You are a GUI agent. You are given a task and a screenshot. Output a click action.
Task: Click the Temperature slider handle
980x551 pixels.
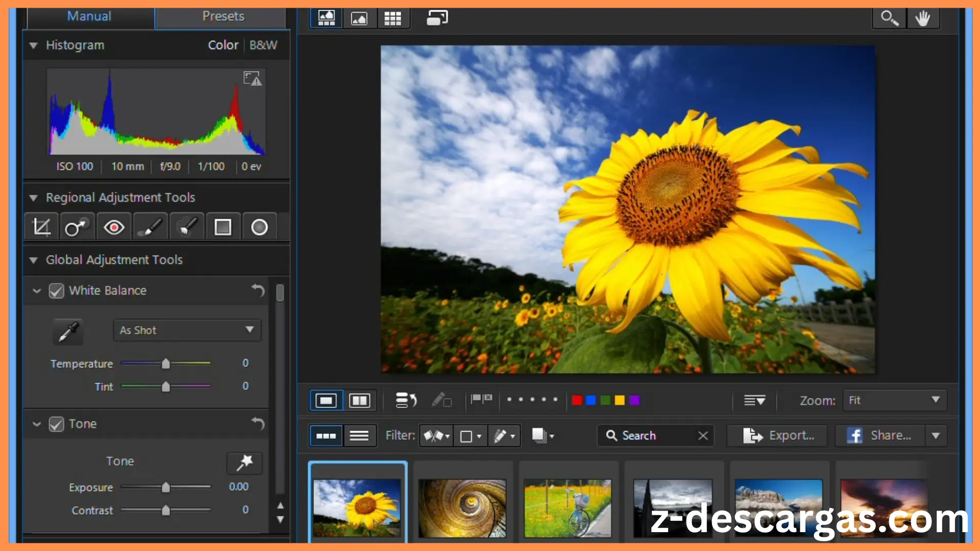pyautogui.click(x=166, y=364)
